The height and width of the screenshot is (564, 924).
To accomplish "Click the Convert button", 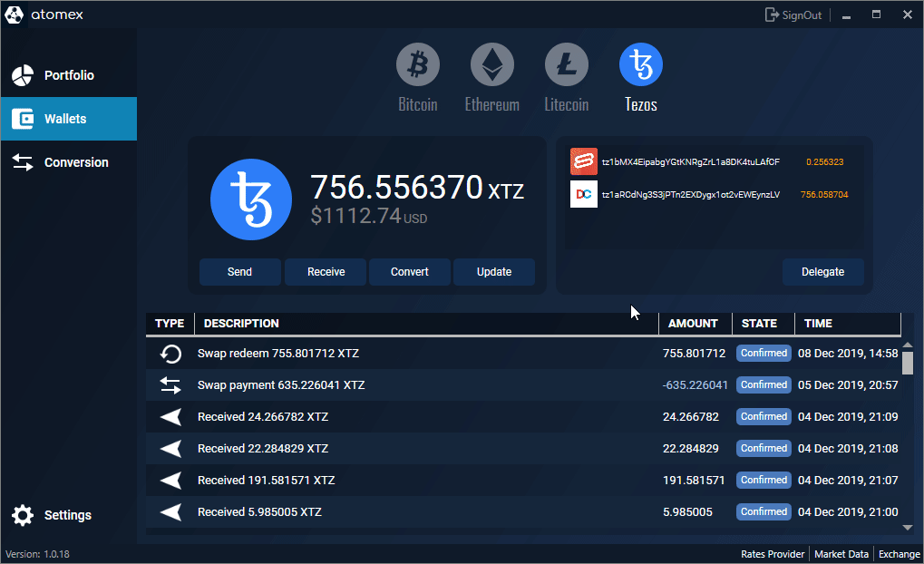I will (x=410, y=272).
